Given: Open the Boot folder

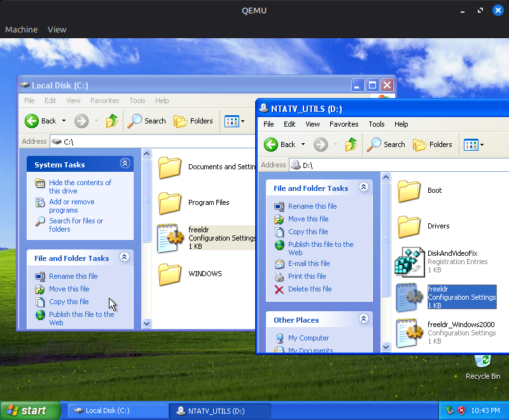Looking at the screenshot, I should 409,190.
